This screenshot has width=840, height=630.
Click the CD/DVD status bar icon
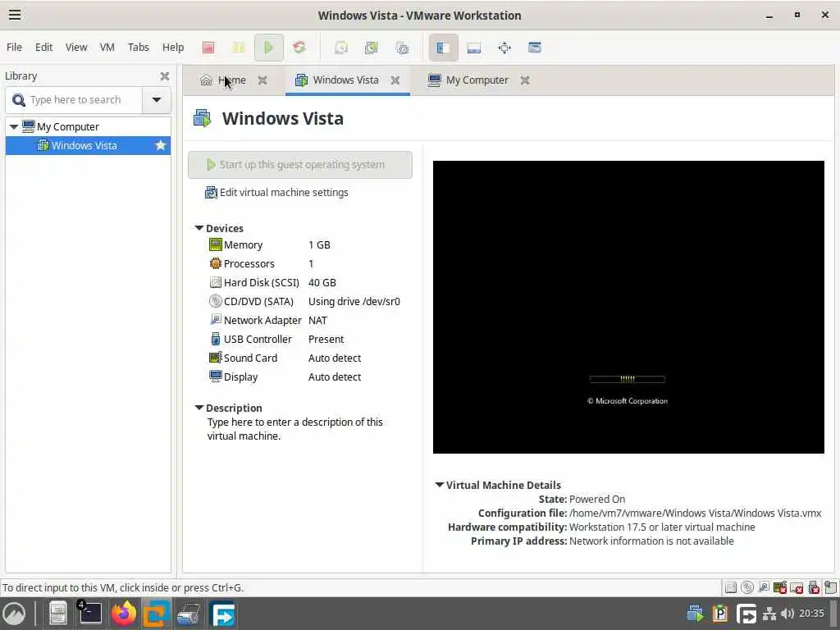[x=746, y=587]
